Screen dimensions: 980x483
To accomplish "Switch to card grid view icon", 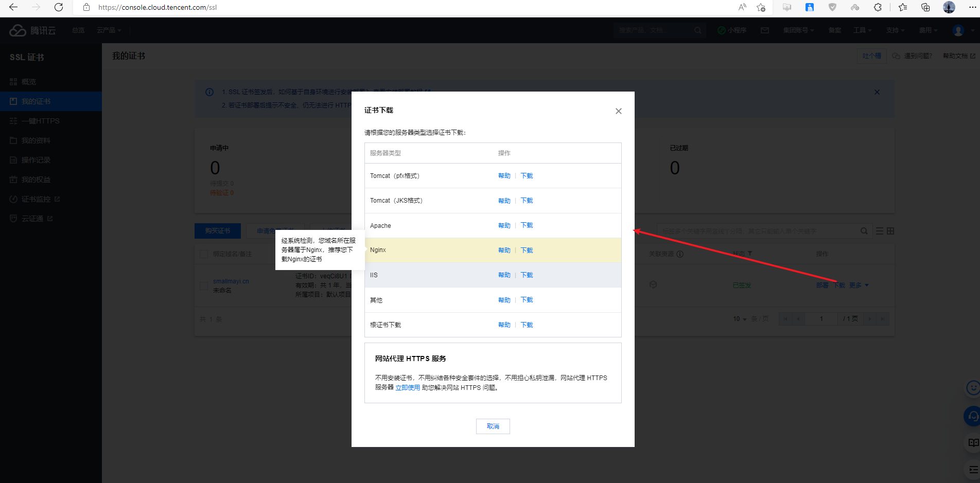I will pos(890,231).
